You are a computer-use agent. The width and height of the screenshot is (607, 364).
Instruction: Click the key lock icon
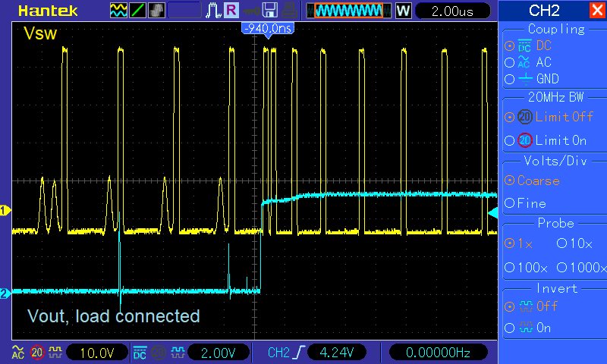tap(251, 11)
